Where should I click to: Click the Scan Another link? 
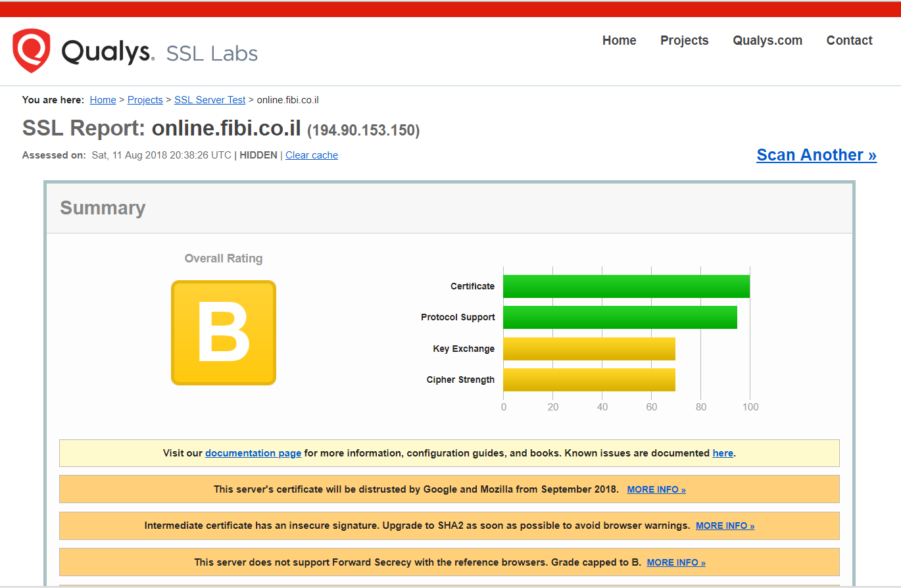(816, 155)
